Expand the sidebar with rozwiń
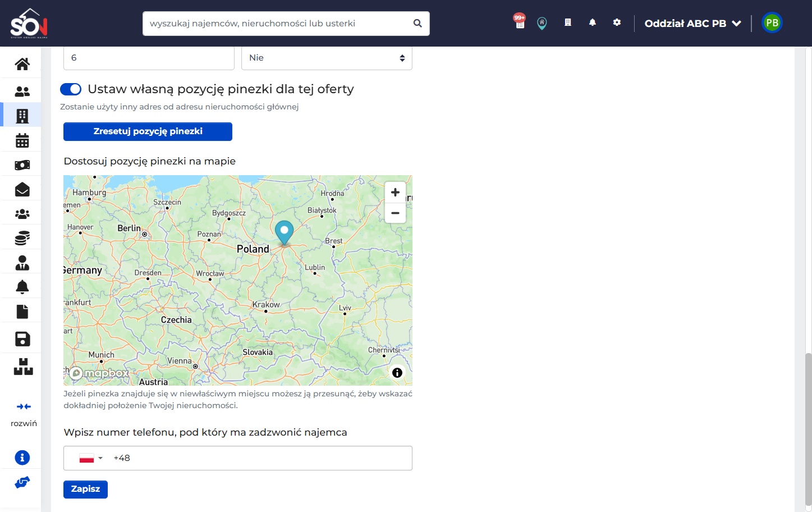Image resolution: width=812 pixels, height=512 pixels. coord(24,414)
